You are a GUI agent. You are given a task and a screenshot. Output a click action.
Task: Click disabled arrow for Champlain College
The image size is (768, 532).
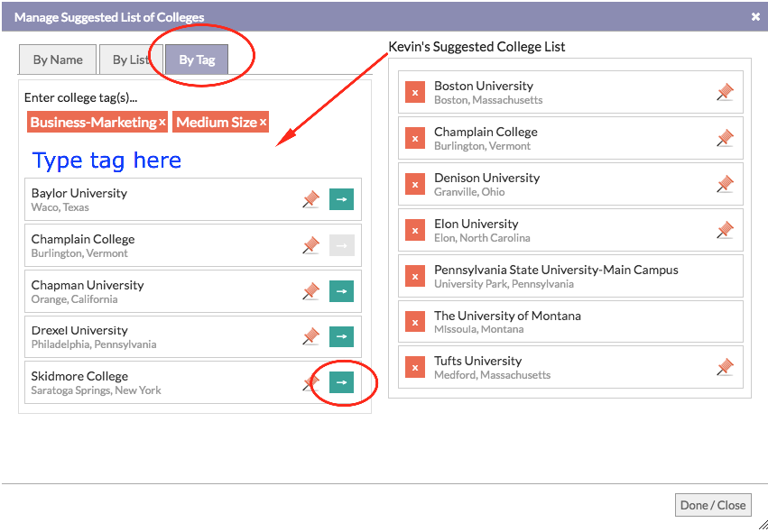[x=341, y=245]
